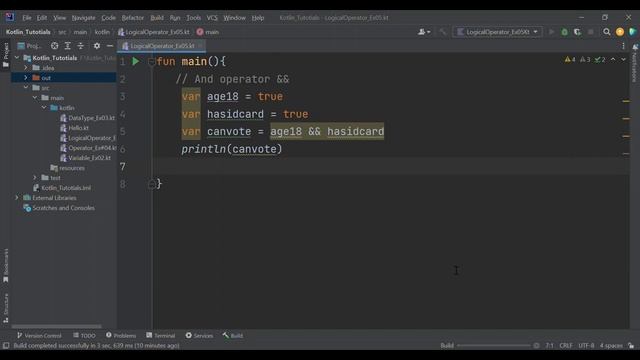This screenshot has height=360, width=640.
Task: Open Project panel gear options
Action: pos(97,46)
